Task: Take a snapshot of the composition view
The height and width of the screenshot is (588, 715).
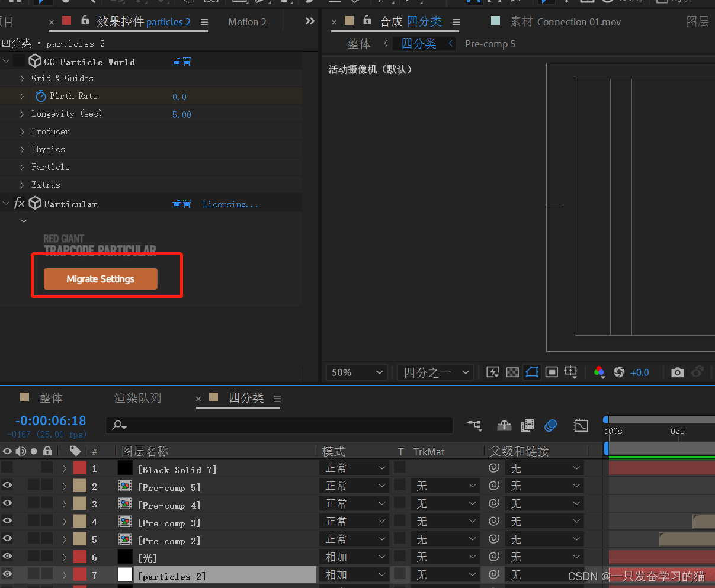Action: [x=677, y=372]
